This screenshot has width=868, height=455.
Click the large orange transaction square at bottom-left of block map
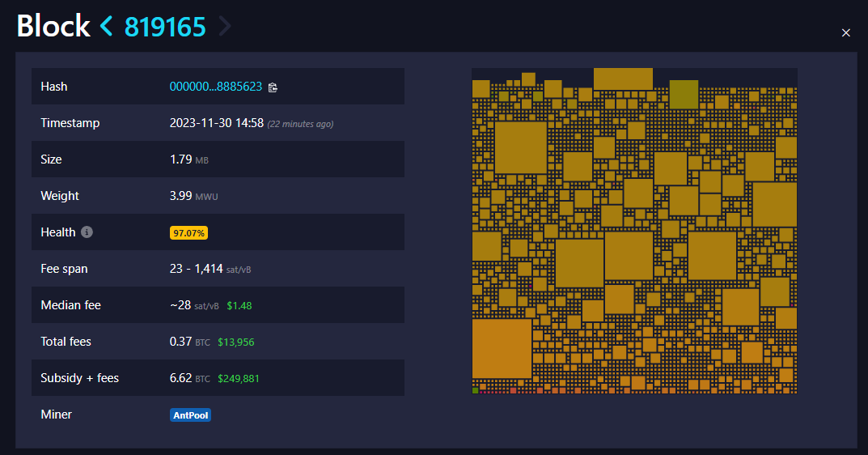502,349
